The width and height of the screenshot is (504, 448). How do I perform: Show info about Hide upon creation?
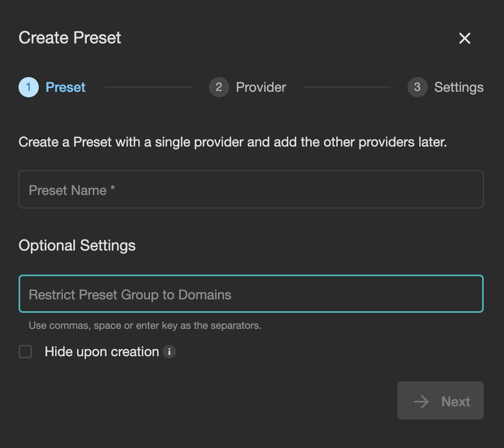tap(169, 352)
